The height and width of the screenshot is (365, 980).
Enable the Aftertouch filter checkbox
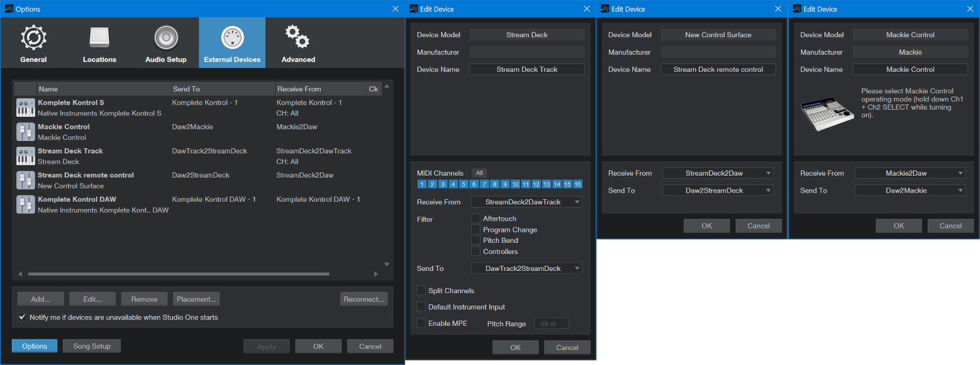[x=476, y=219]
